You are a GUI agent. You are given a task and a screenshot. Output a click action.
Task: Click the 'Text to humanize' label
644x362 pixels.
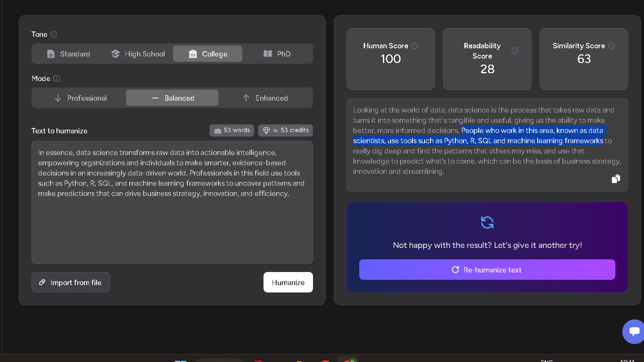tap(59, 131)
